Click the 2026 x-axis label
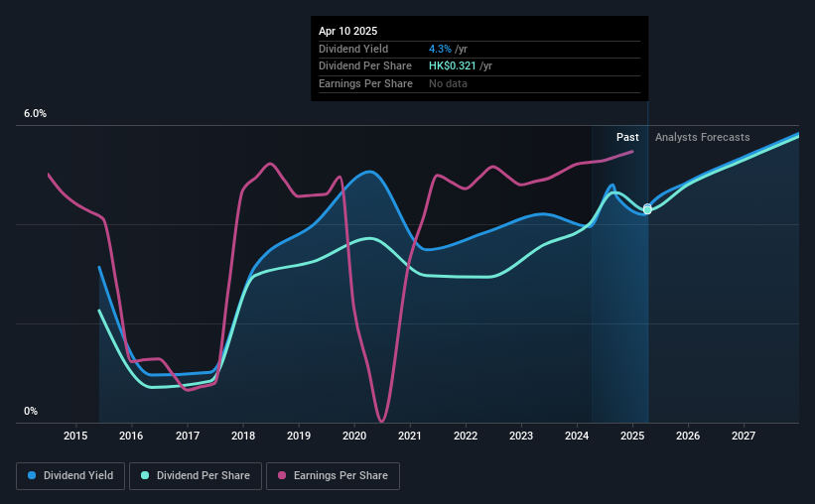 coord(688,436)
